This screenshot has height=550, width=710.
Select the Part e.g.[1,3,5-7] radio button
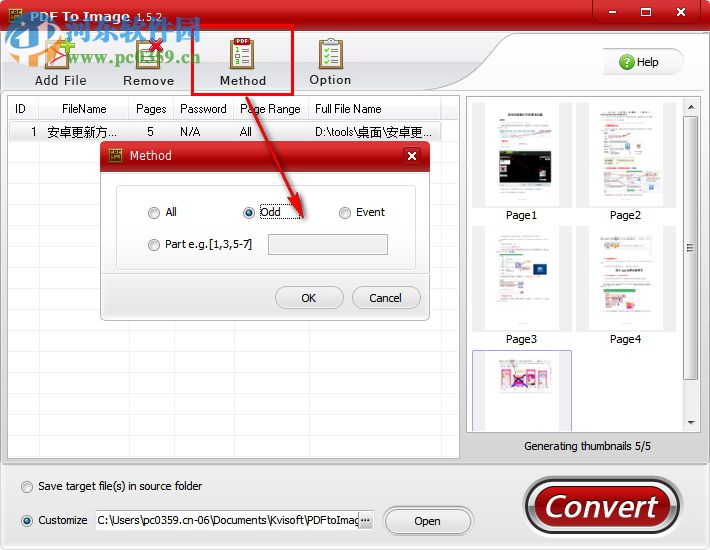tap(154, 245)
